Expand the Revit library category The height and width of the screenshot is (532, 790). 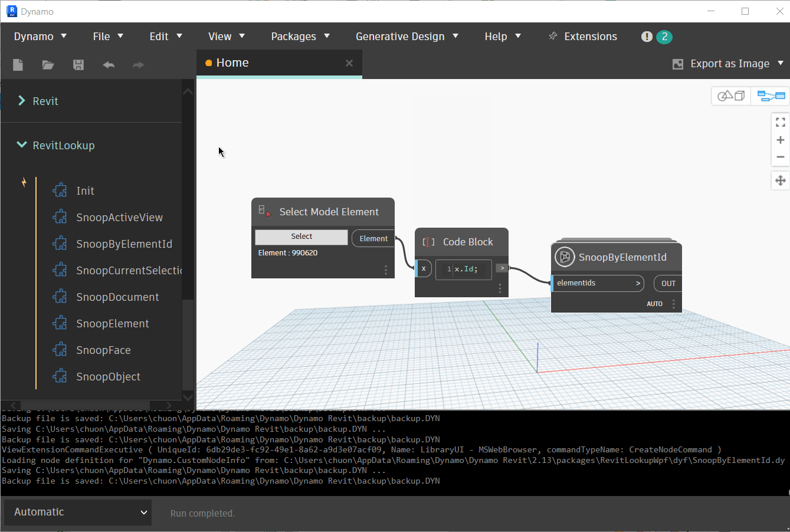click(22, 101)
